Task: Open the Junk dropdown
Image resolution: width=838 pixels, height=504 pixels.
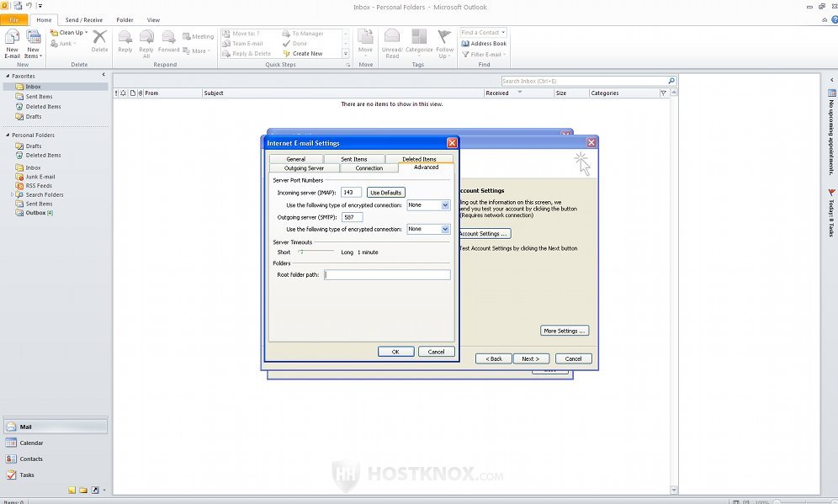Action: (x=63, y=43)
